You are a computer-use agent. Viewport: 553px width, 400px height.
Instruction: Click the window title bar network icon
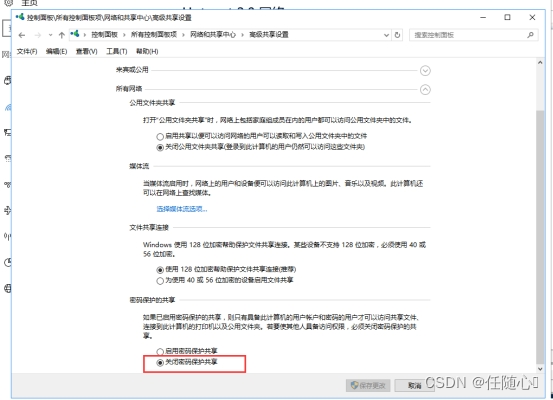coord(20,17)
